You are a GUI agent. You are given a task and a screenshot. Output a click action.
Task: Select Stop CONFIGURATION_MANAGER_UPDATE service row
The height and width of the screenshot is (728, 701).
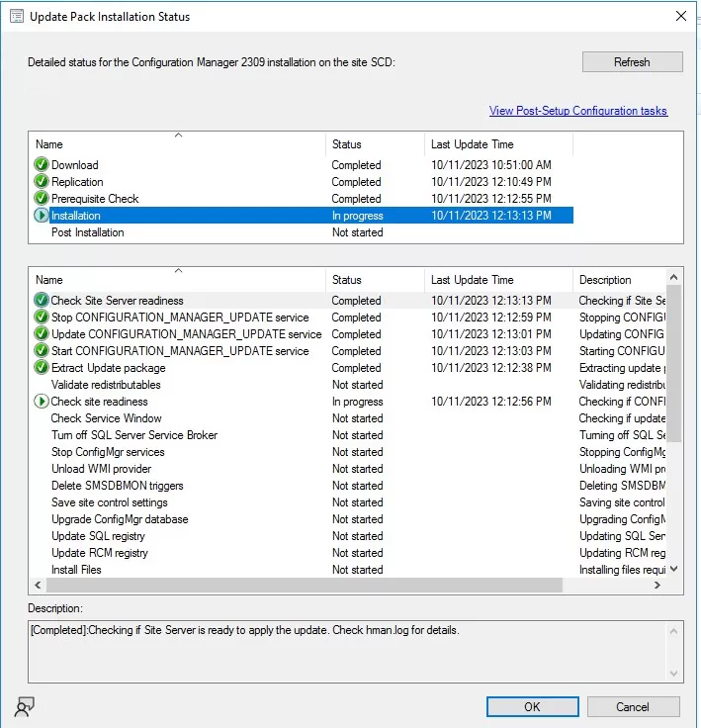348,318
